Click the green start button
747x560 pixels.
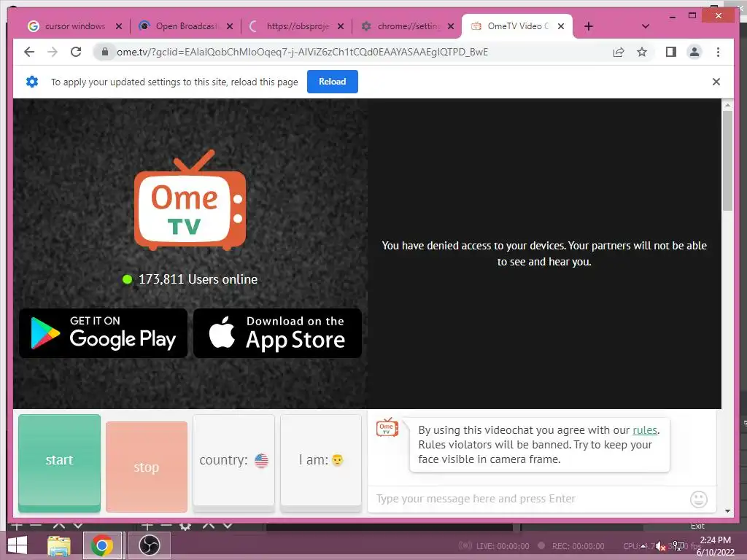(60, 462)
